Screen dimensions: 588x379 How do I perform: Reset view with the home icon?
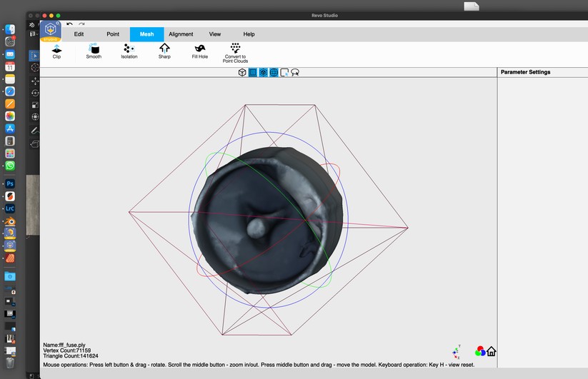492,351
